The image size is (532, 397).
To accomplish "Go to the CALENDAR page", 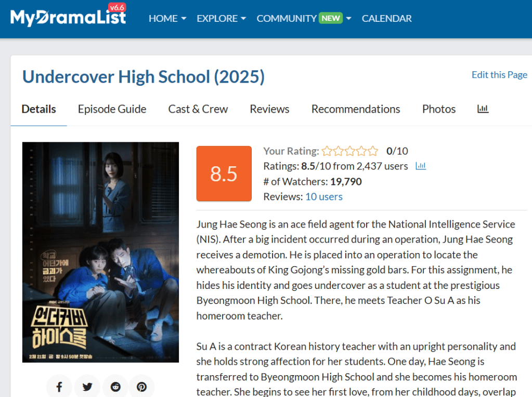I will point(386,18).
